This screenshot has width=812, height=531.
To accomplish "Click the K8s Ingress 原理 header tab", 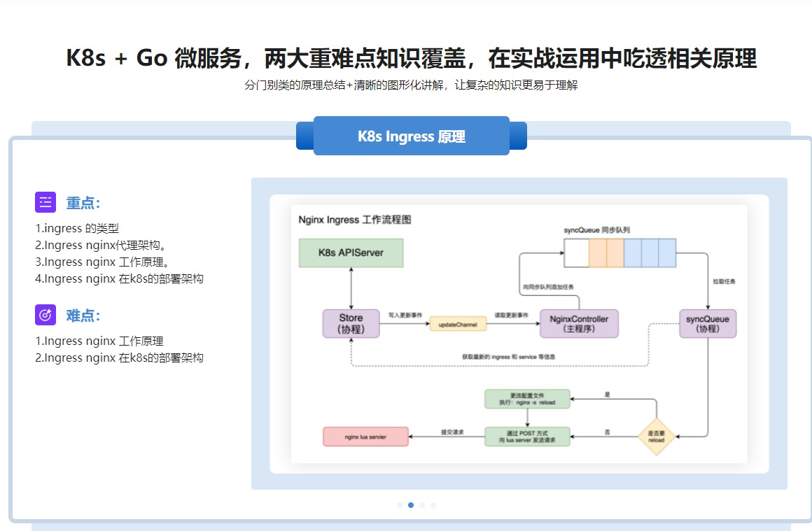I will [411, 136].
